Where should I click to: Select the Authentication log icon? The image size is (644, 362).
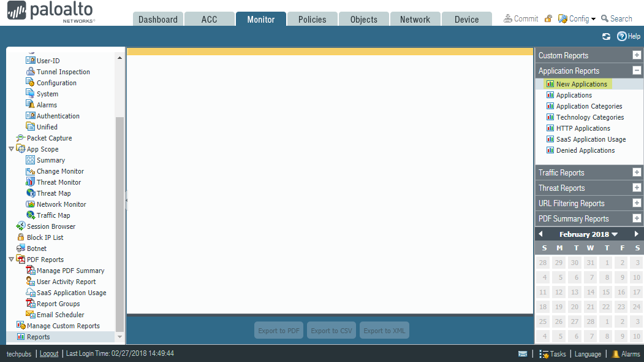pyautogui.click(x=31, y=115)
